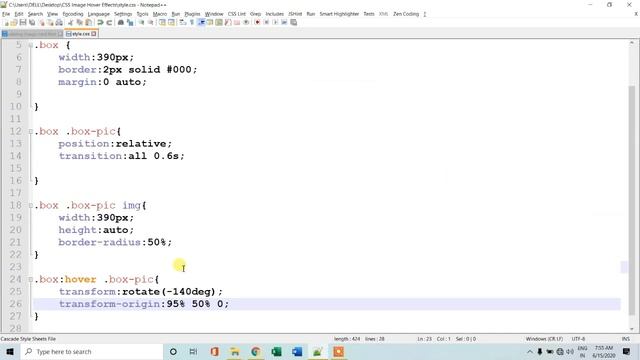Click the Zoom Out toolbar icon
Viewport: 640px width, 360px height.
(151, 22)
